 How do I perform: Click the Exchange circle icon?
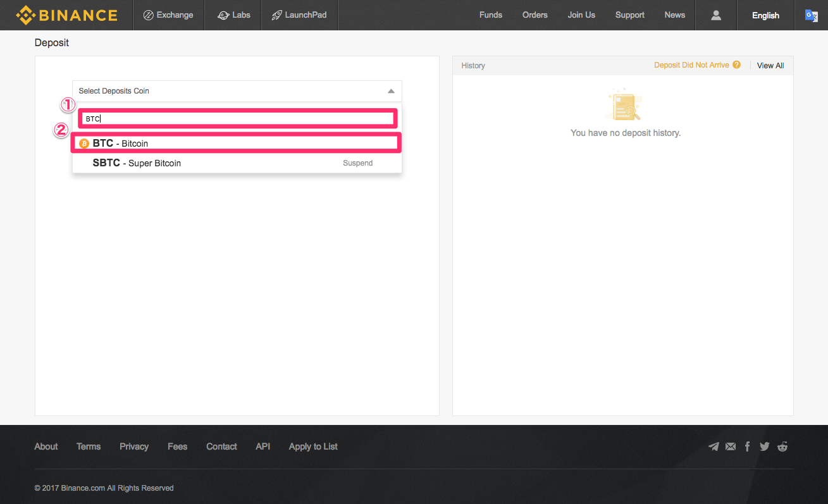tap(149, 15)
